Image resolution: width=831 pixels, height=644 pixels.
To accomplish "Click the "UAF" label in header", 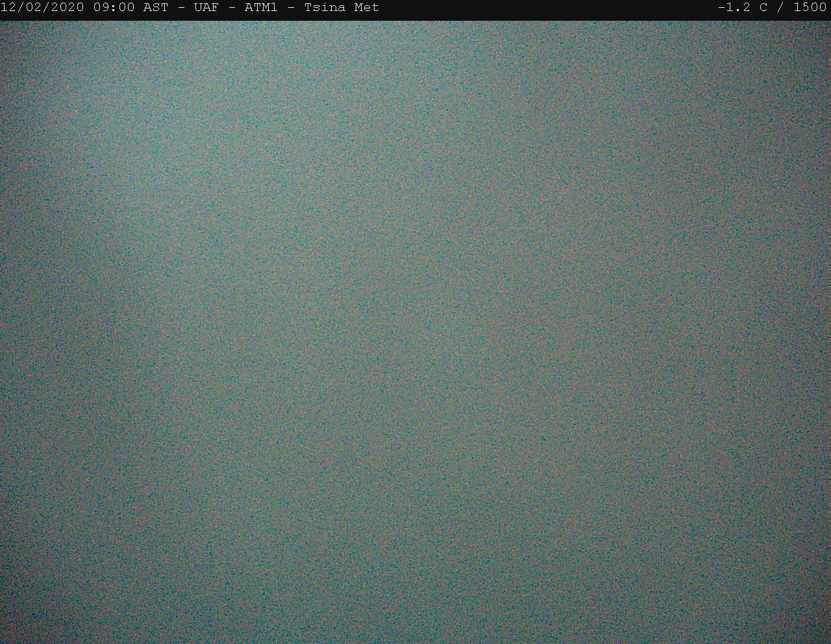I will pos(206,8).
